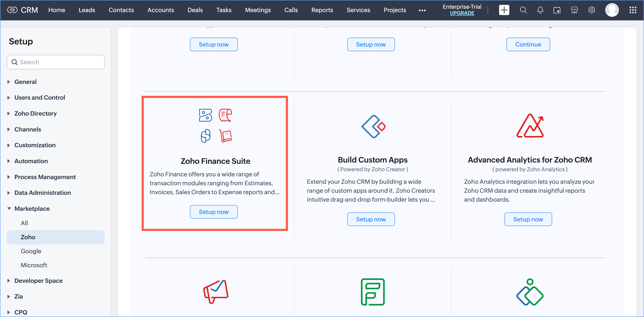
Task: Click Setup now for Zoho Finance Suite
Action: (x=214, y=212)
